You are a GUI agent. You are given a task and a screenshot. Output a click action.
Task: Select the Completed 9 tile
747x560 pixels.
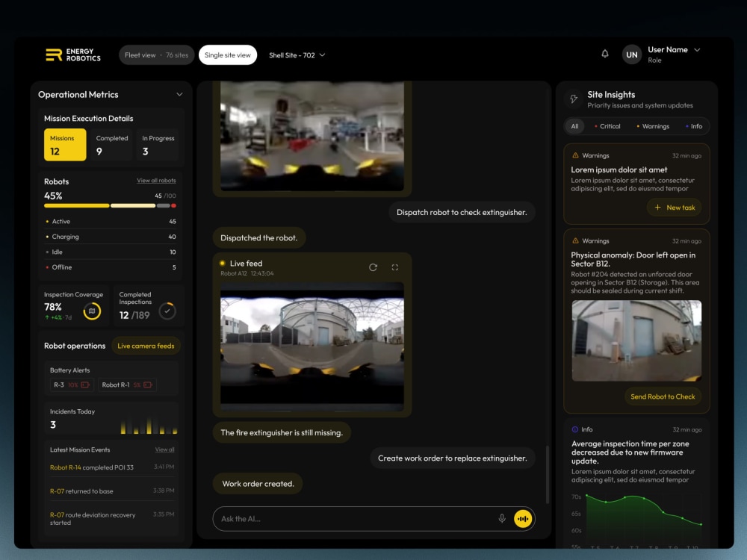click(111, 145)
